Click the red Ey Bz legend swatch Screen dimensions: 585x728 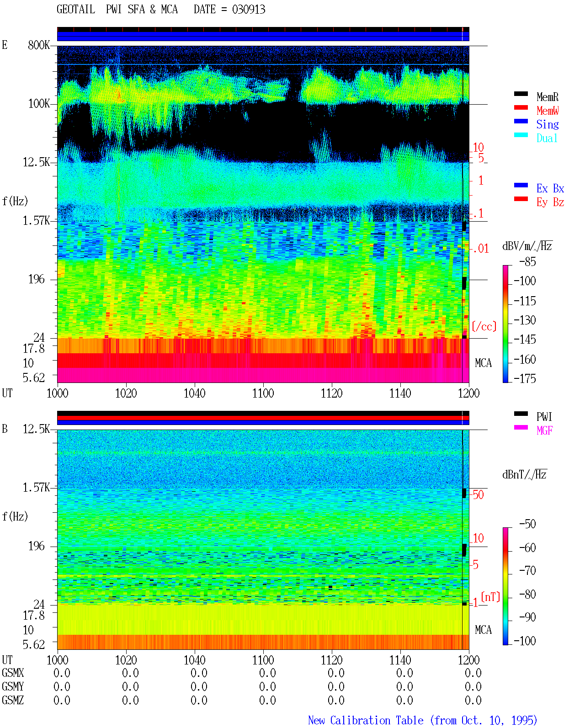point(521,199)
